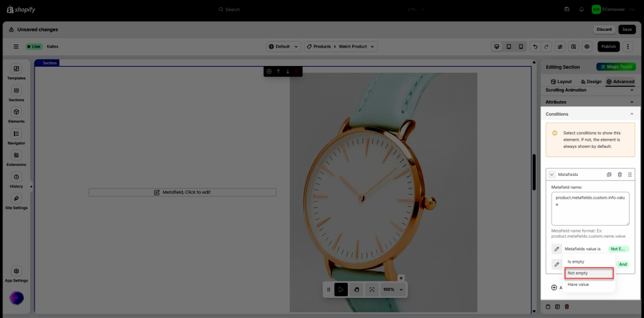The height and width of the screenshot is (318, 644).
Task: Open the Products Watch Product dropdown
Action: pos(341,47)
